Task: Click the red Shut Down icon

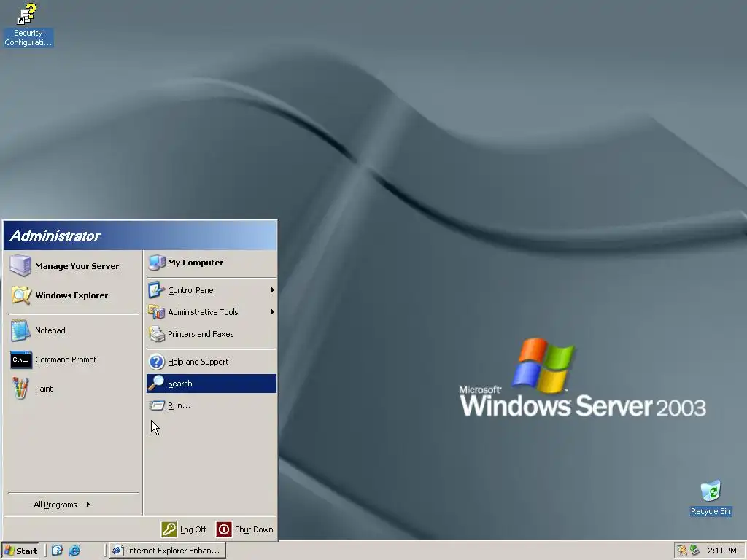Action: pos(224,529)
